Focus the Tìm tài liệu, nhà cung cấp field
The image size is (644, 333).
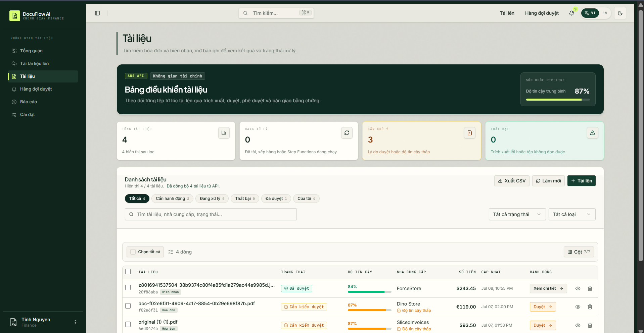pyautogui.click(x=211, y=214)
